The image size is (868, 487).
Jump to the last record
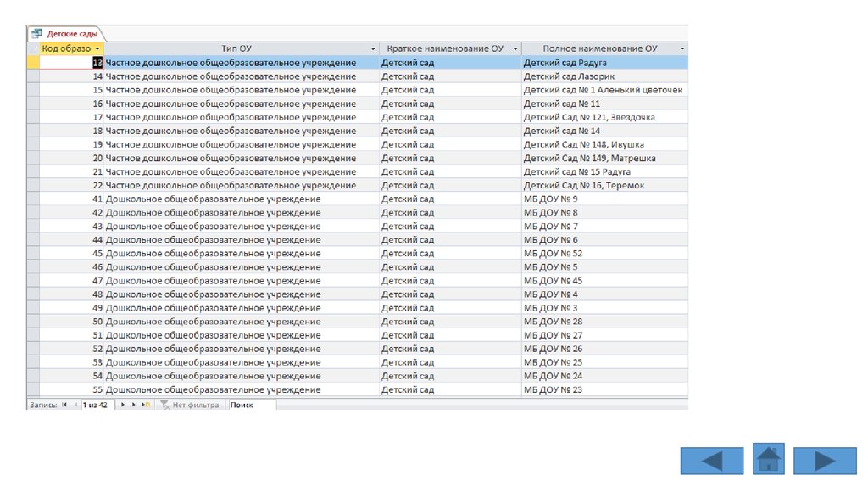(134, 406)
